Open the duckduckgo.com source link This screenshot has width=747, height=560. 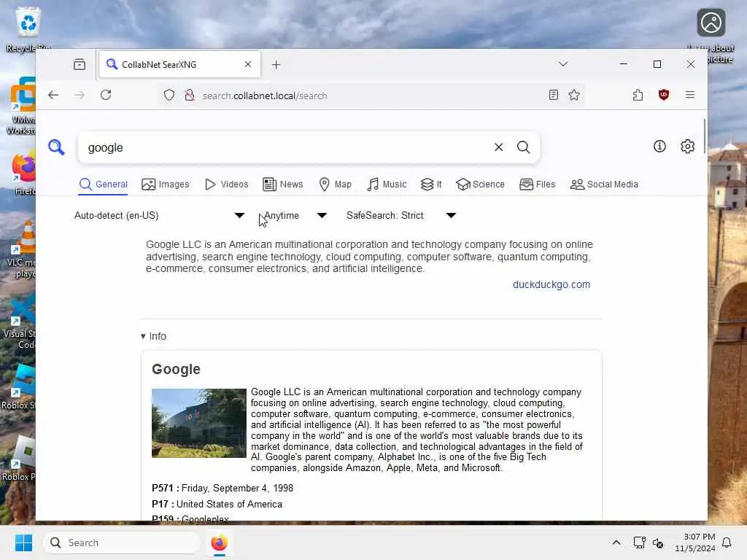(x=551, y=284)
